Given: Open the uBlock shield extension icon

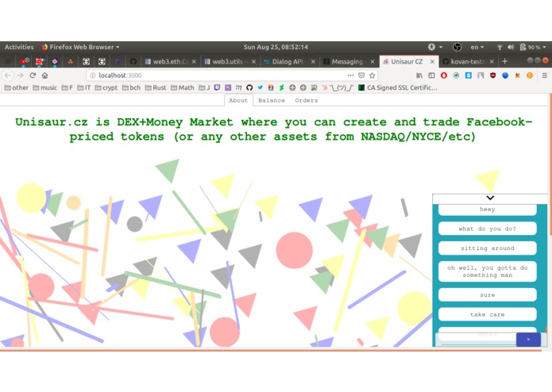Looking at the screenshot, I should pos(493,75).
